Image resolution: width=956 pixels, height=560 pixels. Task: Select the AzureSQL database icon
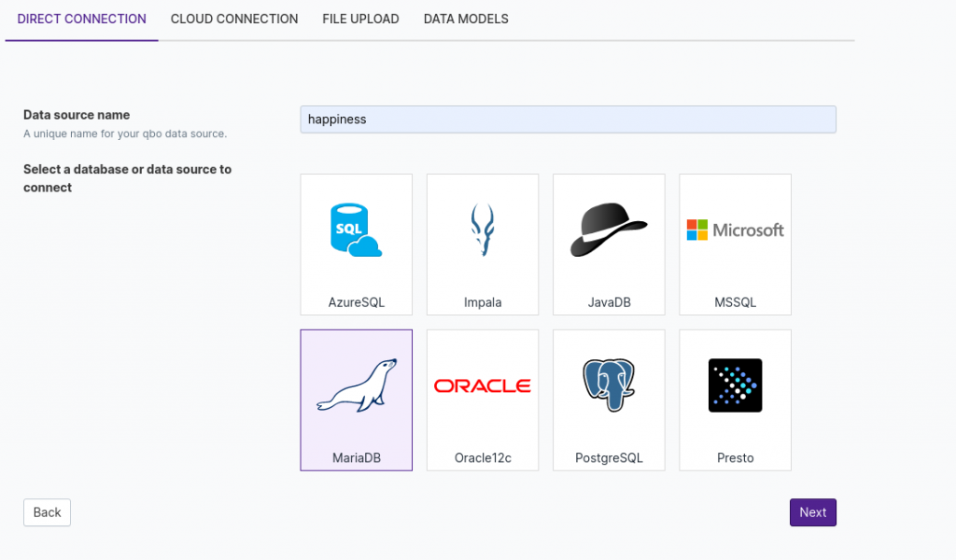pyautogui.click(x=356, y=231)
